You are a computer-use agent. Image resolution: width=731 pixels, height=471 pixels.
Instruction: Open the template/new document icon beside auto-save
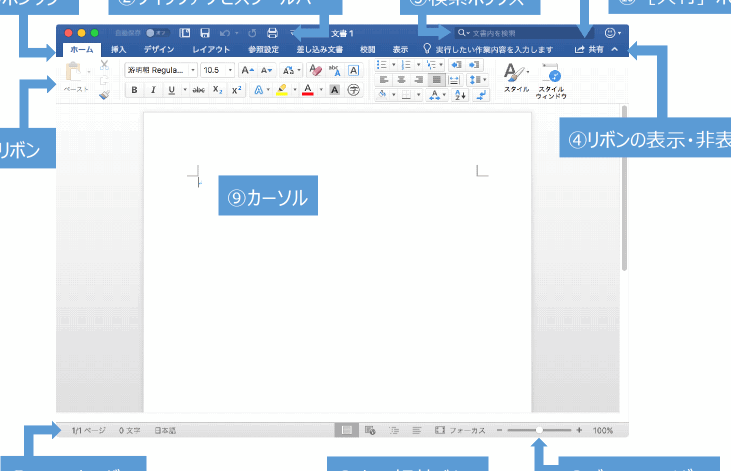185,33
